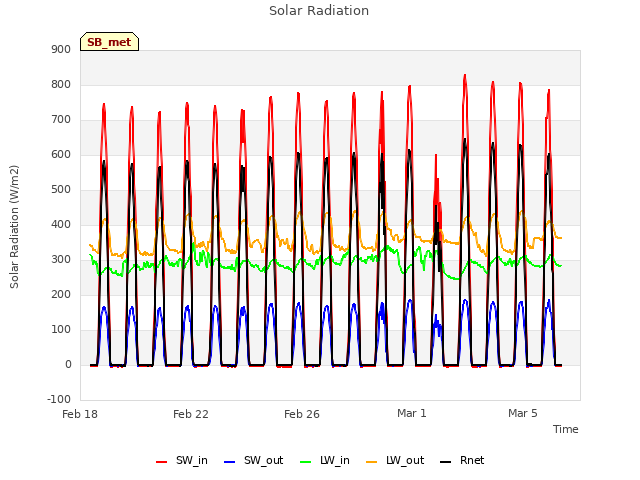The width and height of the screenshot is (640, 480).
Task: Click the 600 y-axis tick label
Action: pyautogui.click(x=61, y=155)
